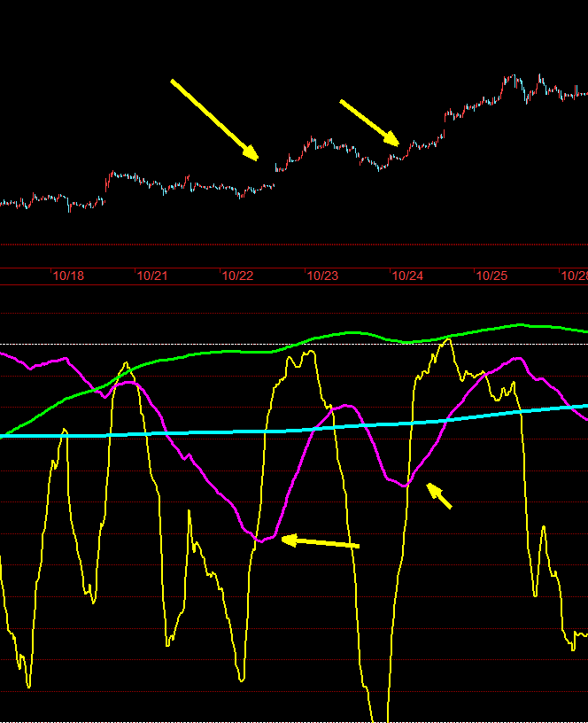Click the 10/22 date label
The width and height of the screenshot is (588, 723).
238,276
